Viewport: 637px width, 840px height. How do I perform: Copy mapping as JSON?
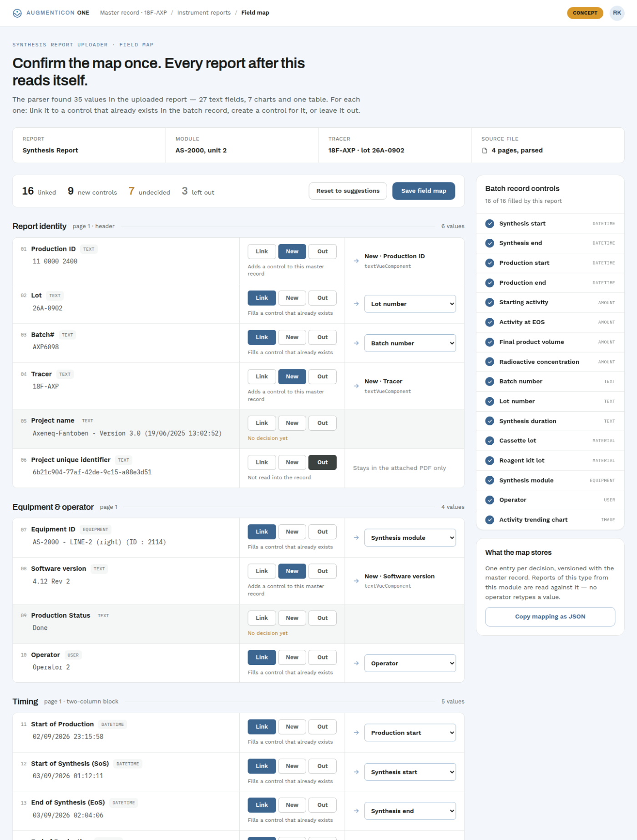coord(550,617)
